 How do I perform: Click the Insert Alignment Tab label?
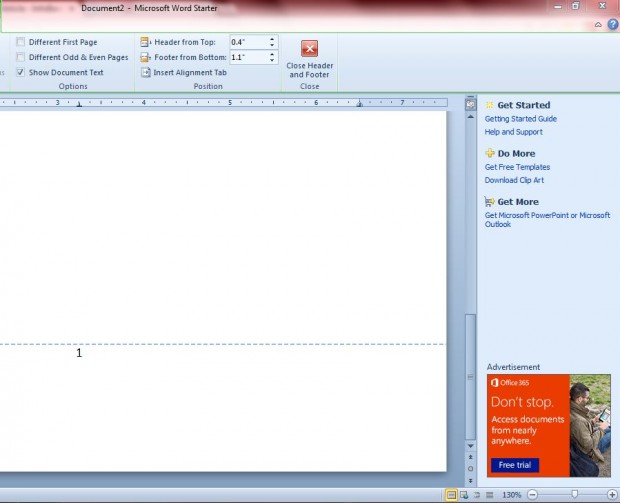tap(190, 72)
